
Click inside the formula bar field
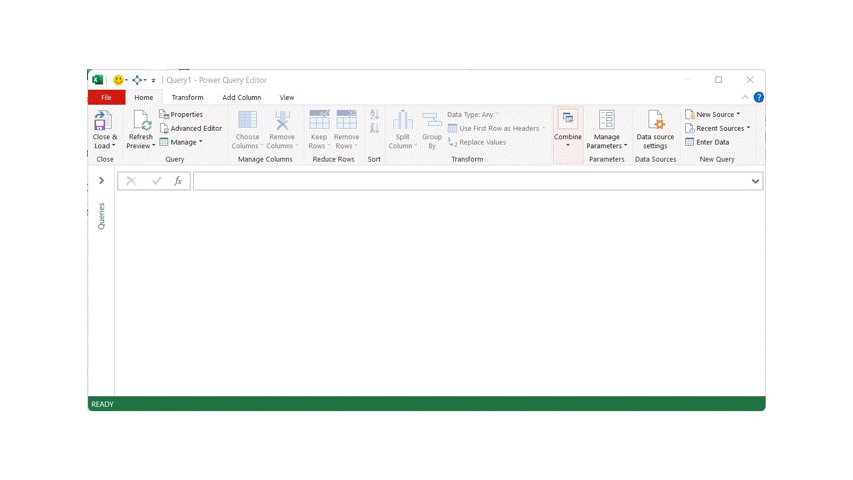[x=470, y=181]
